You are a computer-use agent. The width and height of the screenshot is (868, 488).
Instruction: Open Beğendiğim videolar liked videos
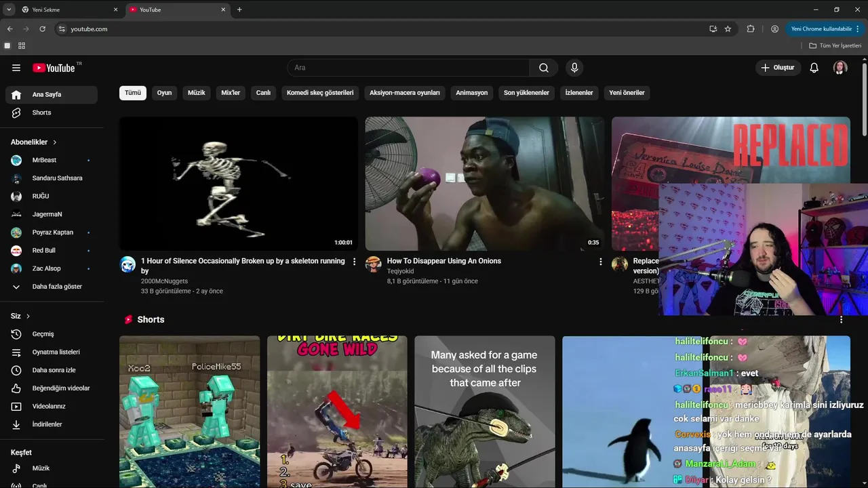point(52,388)
